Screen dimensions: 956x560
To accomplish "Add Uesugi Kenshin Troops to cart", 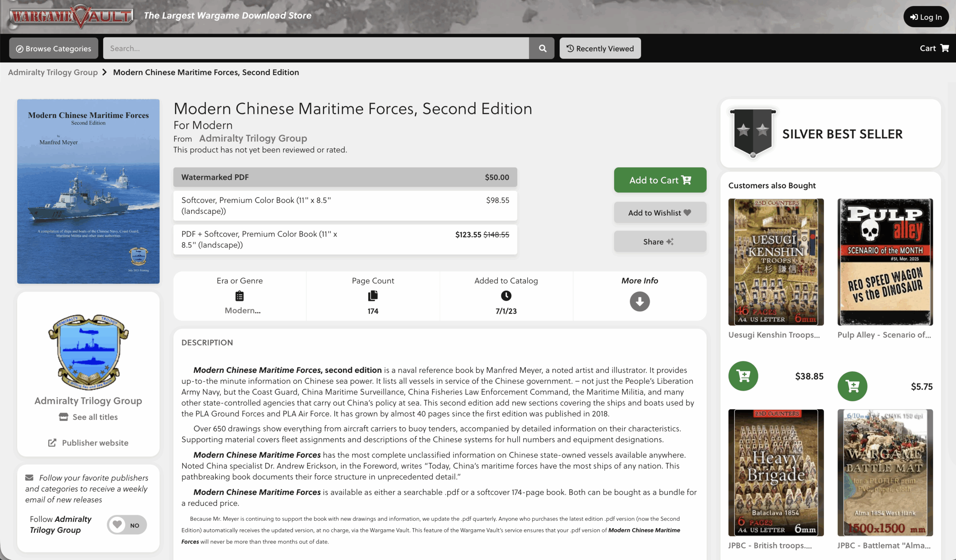I will tap(743, 376).
